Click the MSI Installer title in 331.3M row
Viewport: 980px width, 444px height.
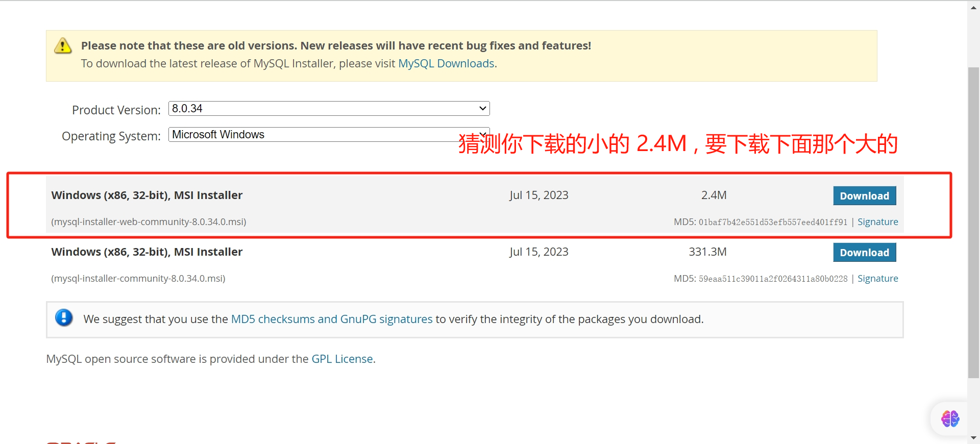tap(147, 252)
